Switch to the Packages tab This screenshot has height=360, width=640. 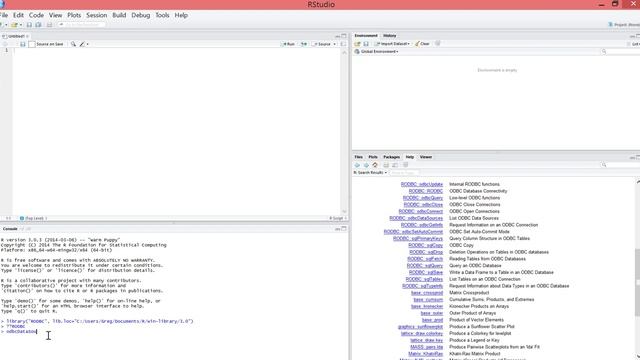[x=391, y=157]
